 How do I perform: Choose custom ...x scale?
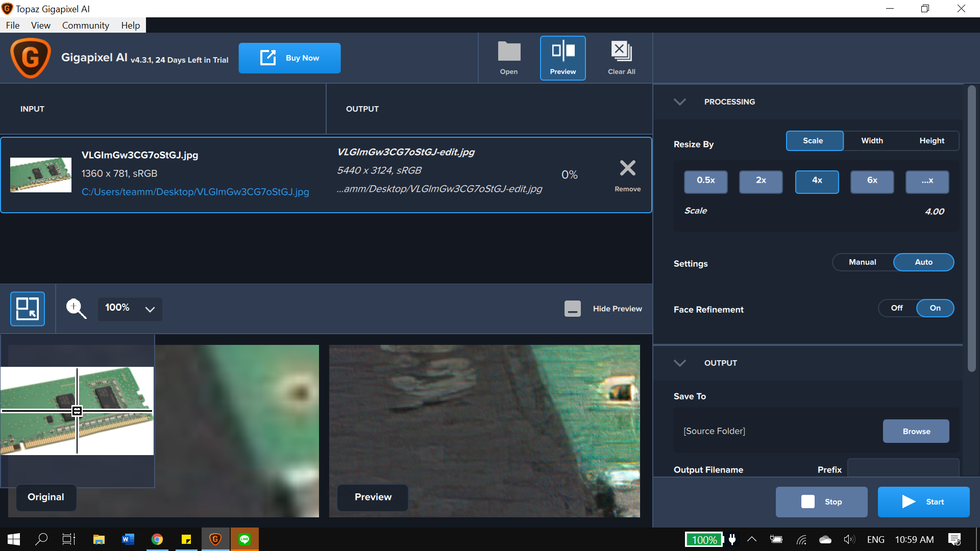[x=927, y=182]
